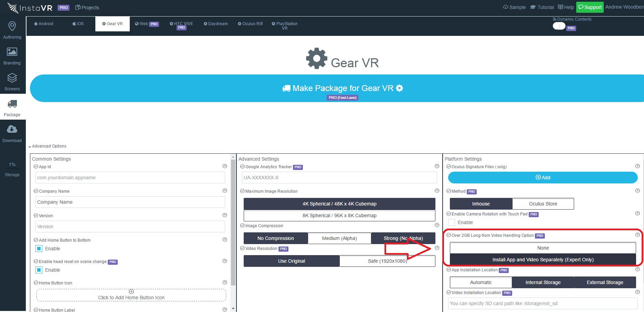Enable Camera Rotation with Touch Pad checkbox
This screenshot has height=312, width=644.
coord(452,222)
